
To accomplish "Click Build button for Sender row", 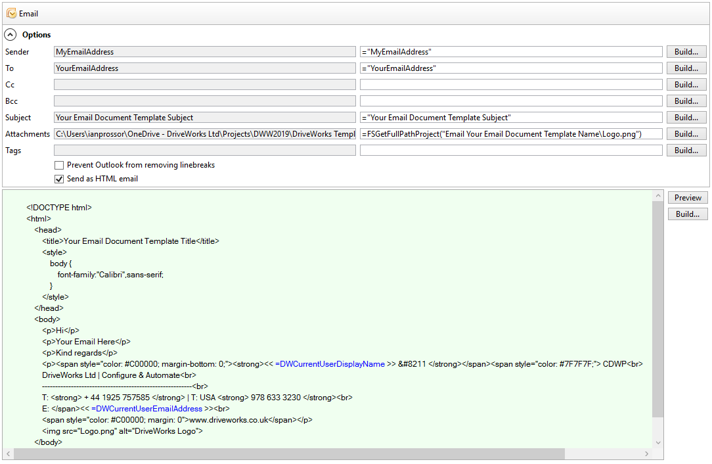I will pos(686,52).
